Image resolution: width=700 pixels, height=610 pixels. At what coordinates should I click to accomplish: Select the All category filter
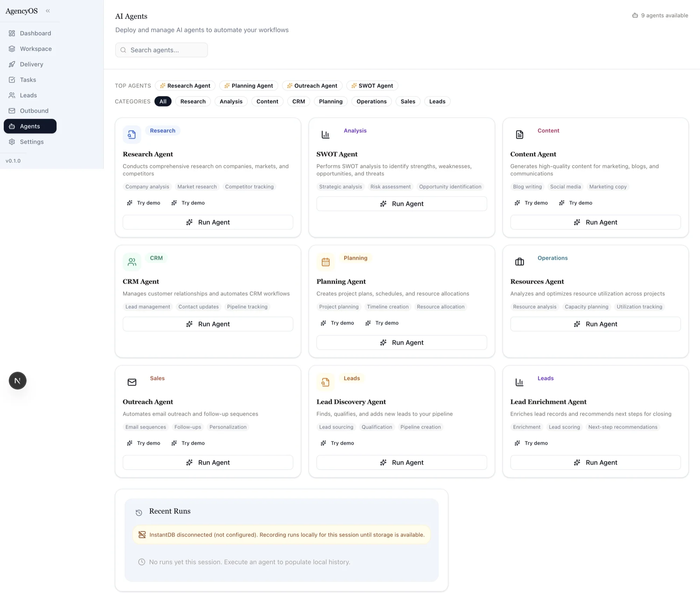click(163, 101)
